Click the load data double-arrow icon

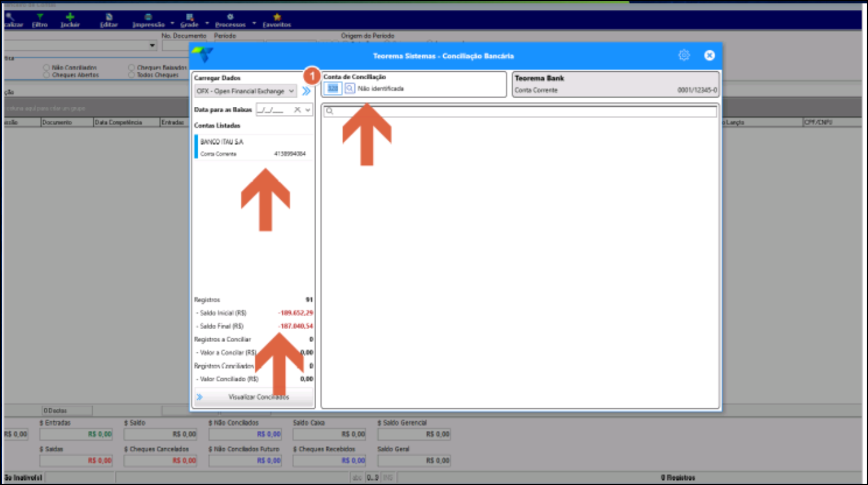306,91
